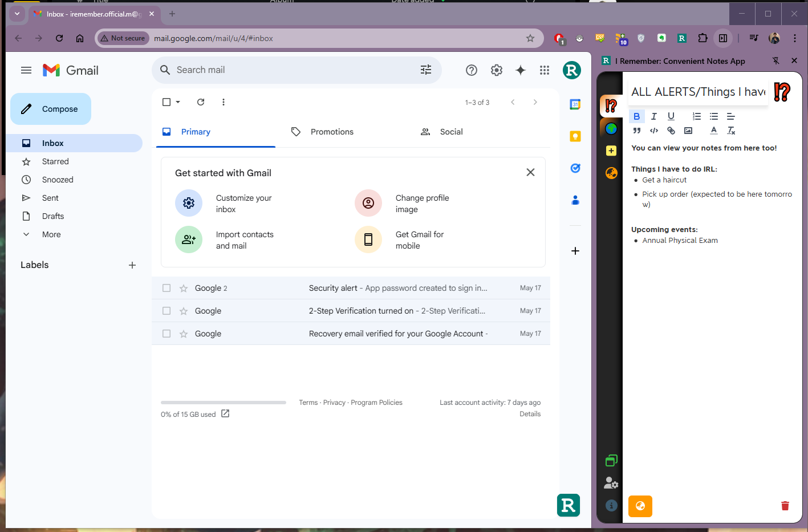Select the earth globe note in sidebar
808x532 pixels.
611,128
